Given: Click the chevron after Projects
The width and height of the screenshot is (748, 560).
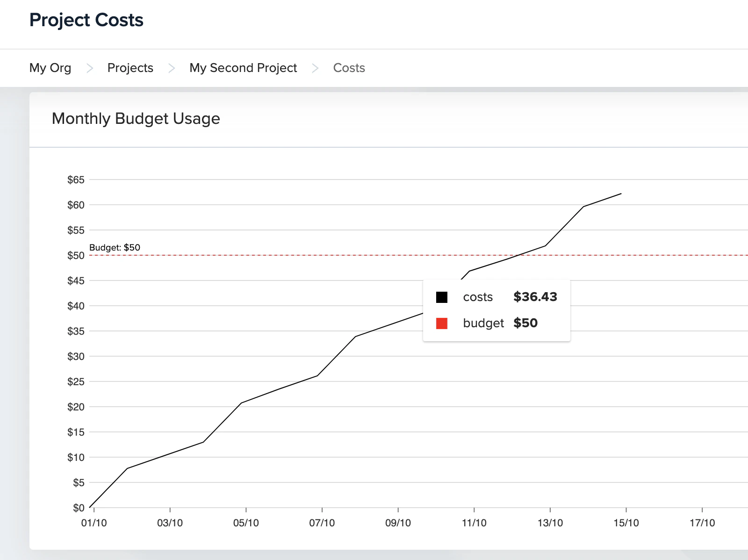Looking at the screenshot, I should click(172, 68).
